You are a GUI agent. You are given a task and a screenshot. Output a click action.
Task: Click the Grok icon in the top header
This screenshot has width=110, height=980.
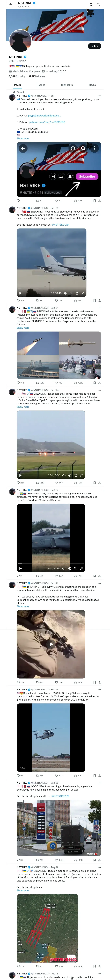click(91, 5)
